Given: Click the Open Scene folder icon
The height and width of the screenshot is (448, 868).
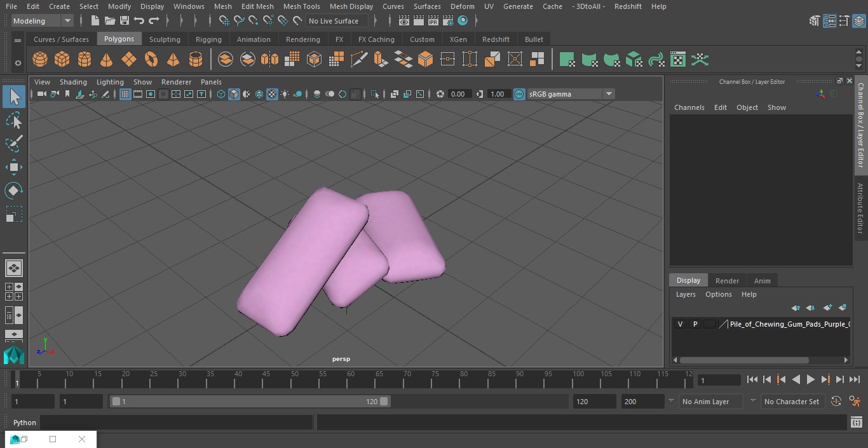Looking at the screenshot, I should coord(110,21).
